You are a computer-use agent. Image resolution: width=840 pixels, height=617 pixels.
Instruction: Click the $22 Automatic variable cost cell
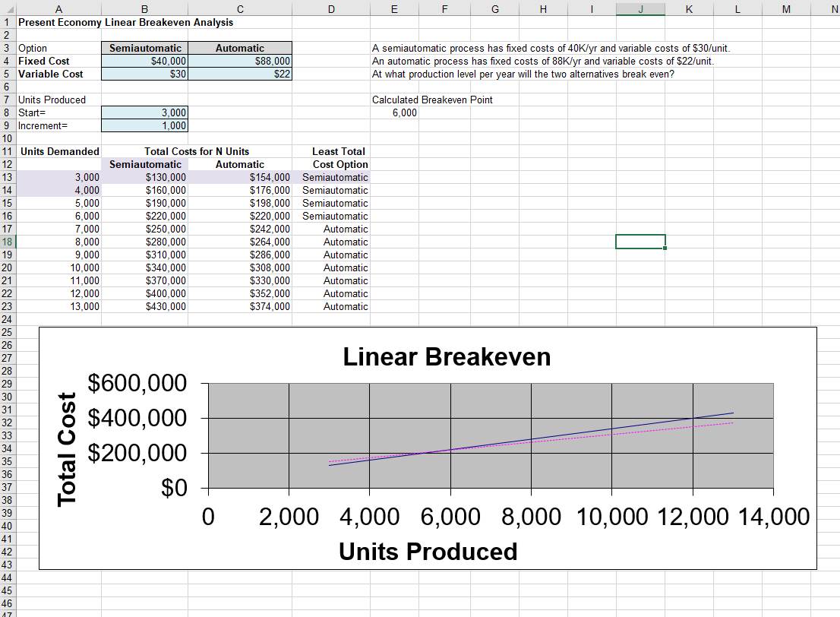tap(239, 74)
